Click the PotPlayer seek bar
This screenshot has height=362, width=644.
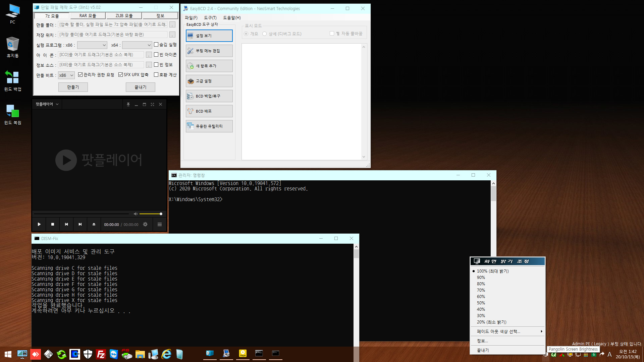[81, 214]
